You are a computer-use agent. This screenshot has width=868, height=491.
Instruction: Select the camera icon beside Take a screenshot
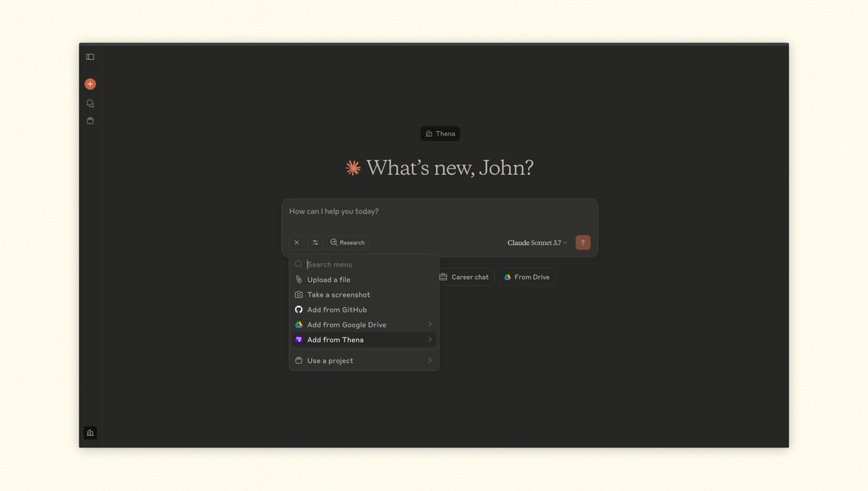299,295
